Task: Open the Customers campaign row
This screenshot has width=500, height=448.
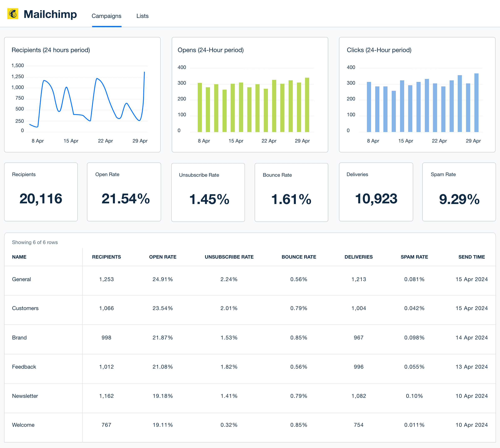Action: point(25,308)
